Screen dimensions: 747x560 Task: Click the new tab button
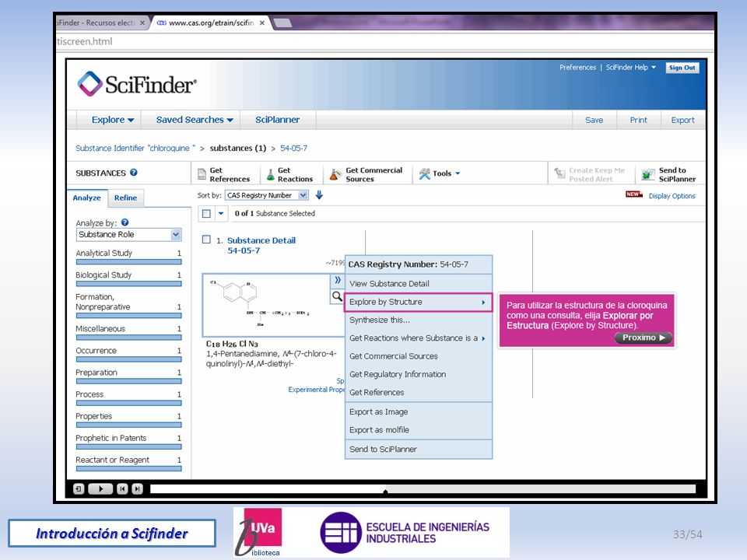[282, 23]
